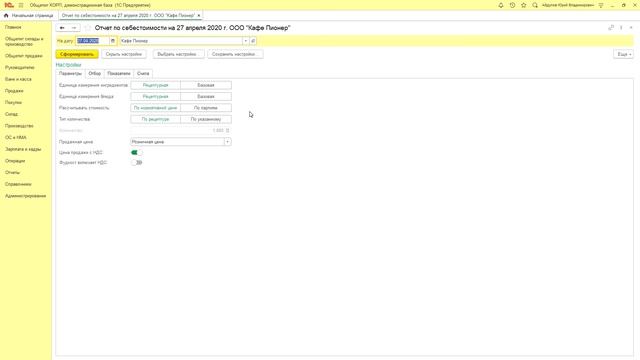Click the 1C logo icon
This screenshot has height=360, width=640.
coord(9,5)
